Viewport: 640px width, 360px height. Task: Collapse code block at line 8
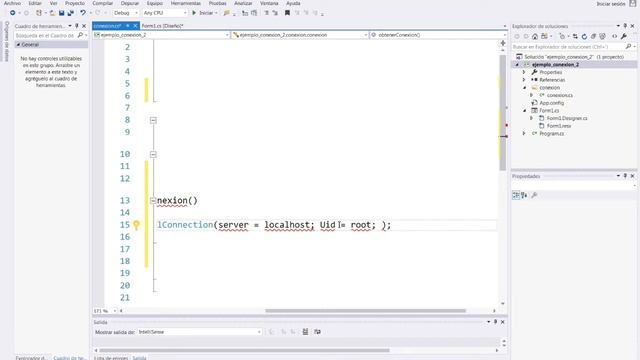[x=153, y=120]
